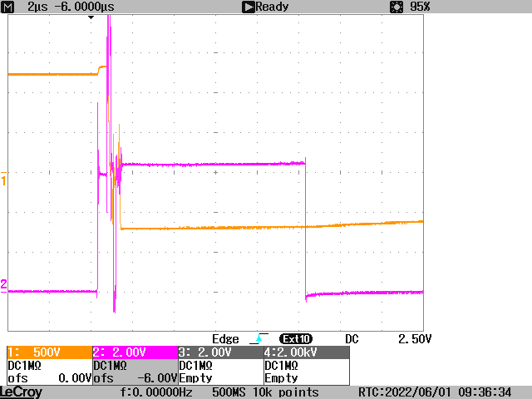
Task: Click the RTC date and time readout
Action: click(435, 392)
